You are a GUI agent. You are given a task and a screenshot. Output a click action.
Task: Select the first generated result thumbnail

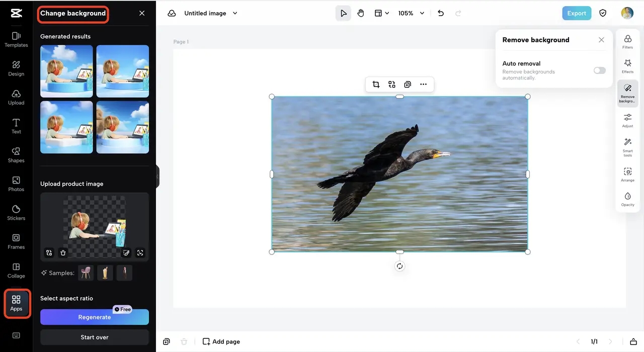point(66,71)
